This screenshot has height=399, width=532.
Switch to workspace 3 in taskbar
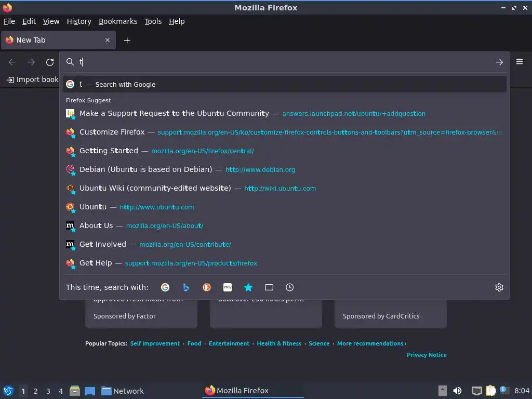pyautogui.click(x=48, y=391)
